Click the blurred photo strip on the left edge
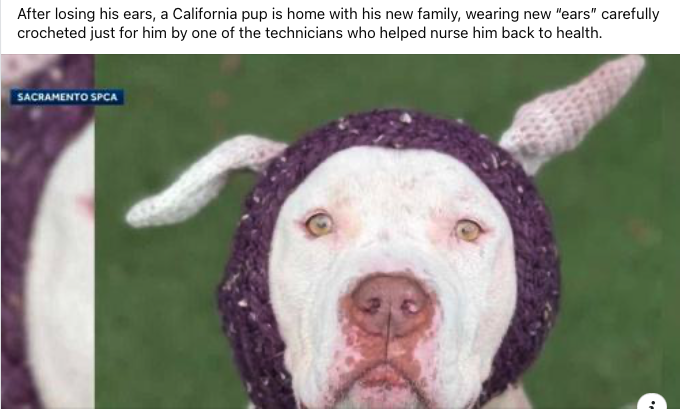 (48, 232)
